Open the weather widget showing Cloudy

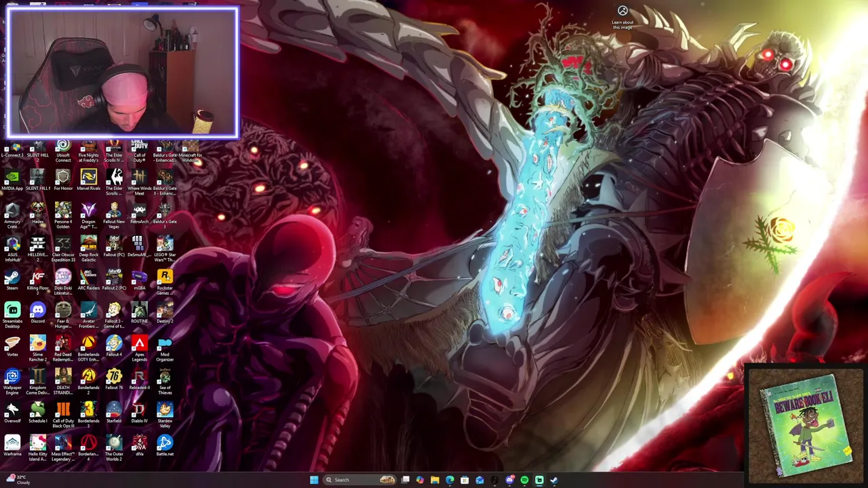pyautogui.click(x=17, y=480)
